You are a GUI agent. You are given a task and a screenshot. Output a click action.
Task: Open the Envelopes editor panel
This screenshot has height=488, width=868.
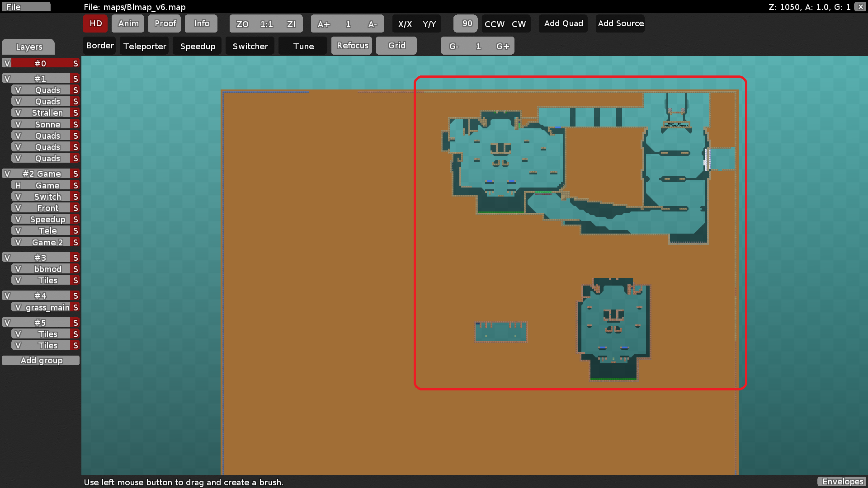(842, 482)
